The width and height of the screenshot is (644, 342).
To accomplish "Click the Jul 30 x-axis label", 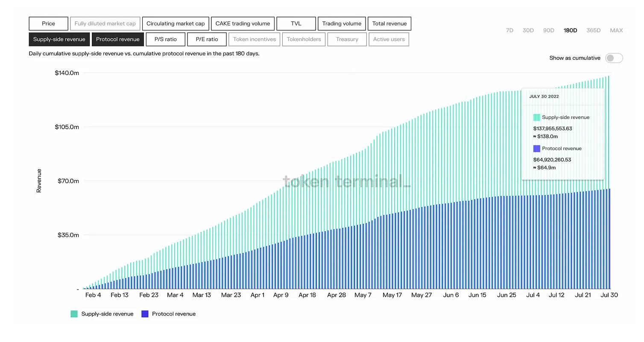I will tap(609, 295).
